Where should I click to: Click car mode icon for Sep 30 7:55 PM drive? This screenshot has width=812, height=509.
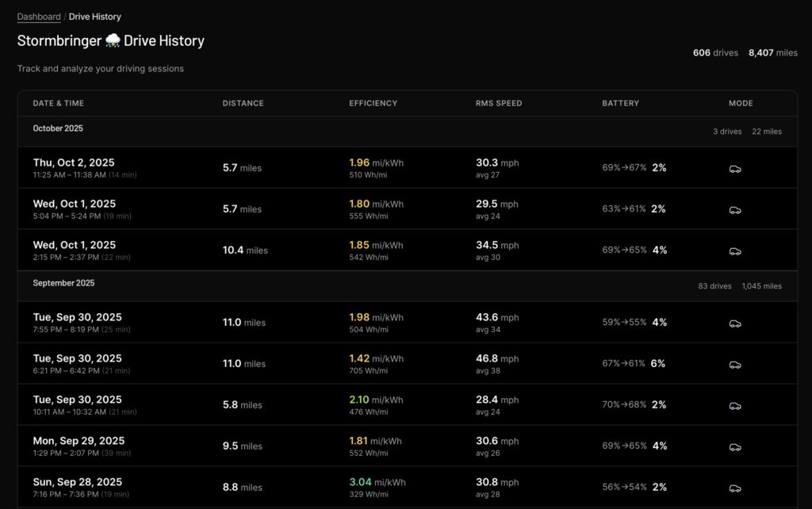735,323
